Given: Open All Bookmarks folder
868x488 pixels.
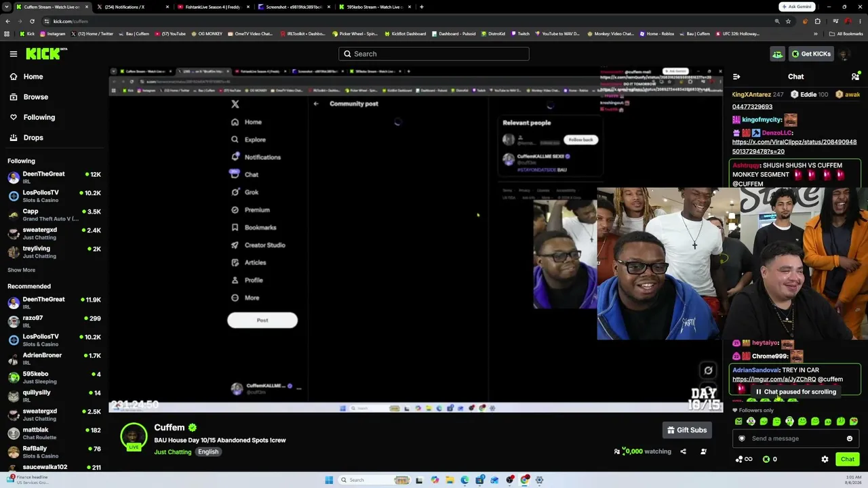Looking at the screenshot, I should (846, 33).
